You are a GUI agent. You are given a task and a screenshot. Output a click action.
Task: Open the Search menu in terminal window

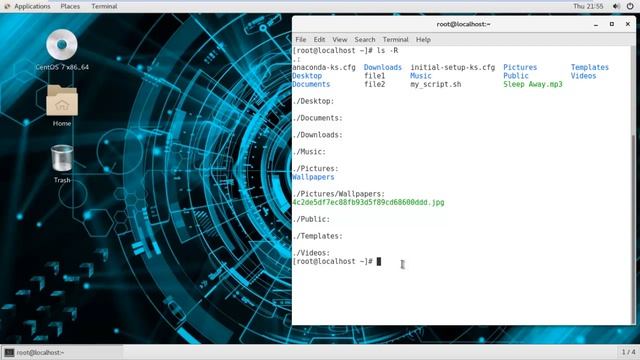click(365, 40)
